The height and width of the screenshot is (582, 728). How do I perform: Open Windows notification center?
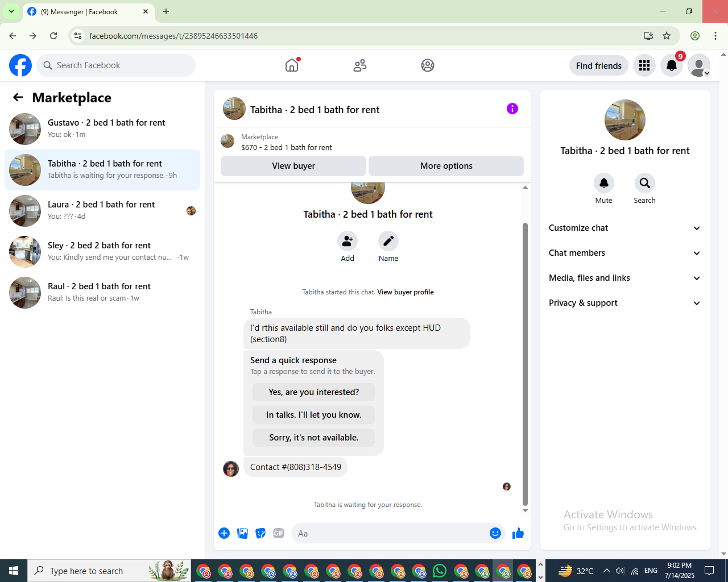(709, 571)
